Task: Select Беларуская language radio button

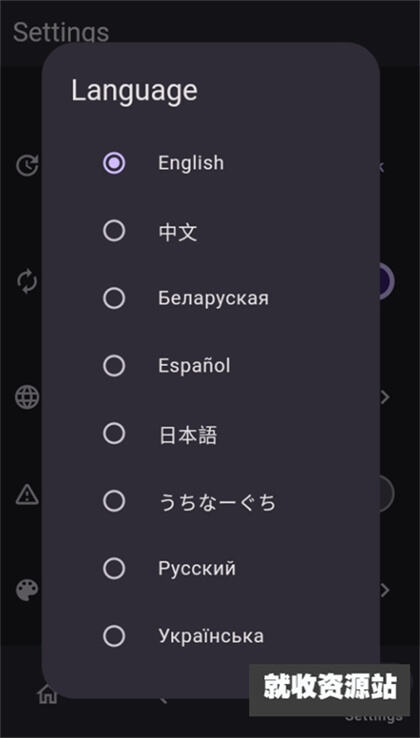Action: coord(114,298)
